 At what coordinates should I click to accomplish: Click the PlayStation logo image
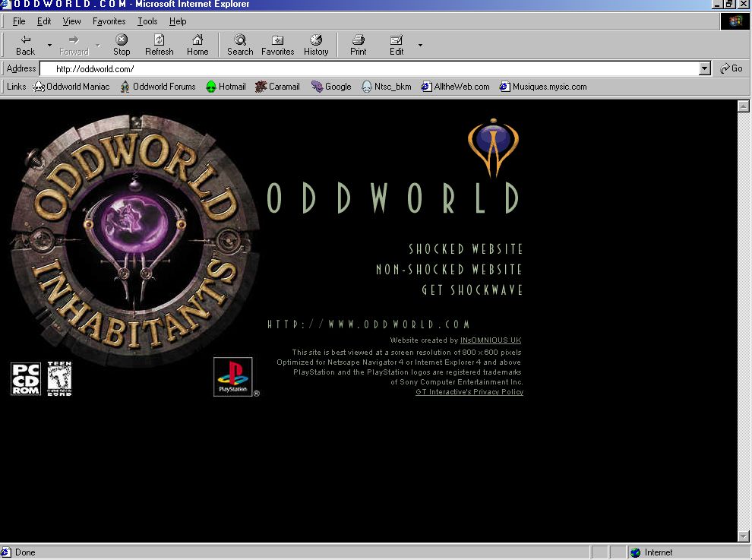232,376
